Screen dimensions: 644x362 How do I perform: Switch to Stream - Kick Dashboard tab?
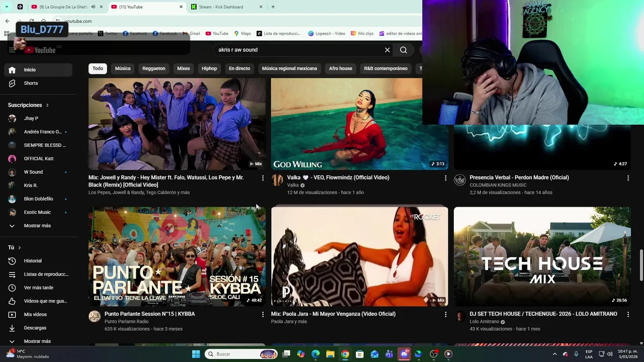point(227,7)
